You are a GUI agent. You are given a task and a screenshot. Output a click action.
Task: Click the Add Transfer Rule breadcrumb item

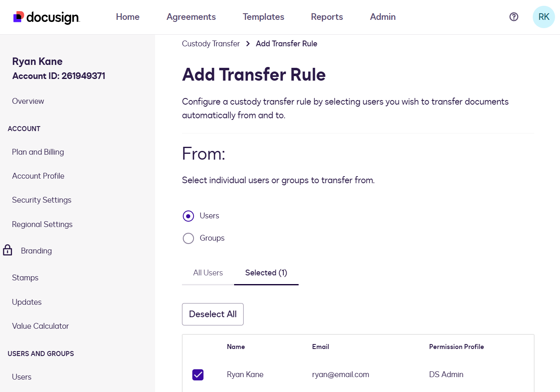point(287,44)
